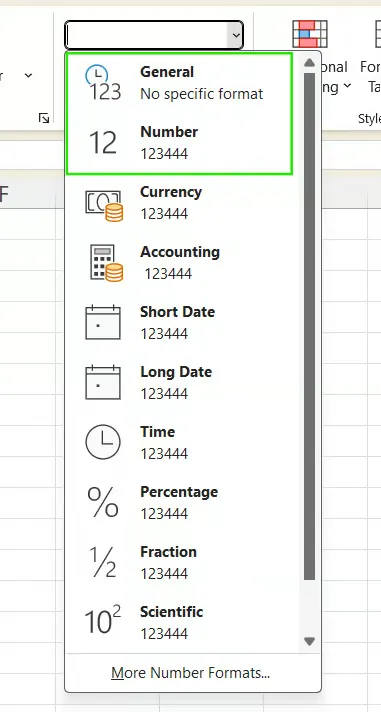
Task: Click the one-half Fraction icon
Action: pos(102,562)
